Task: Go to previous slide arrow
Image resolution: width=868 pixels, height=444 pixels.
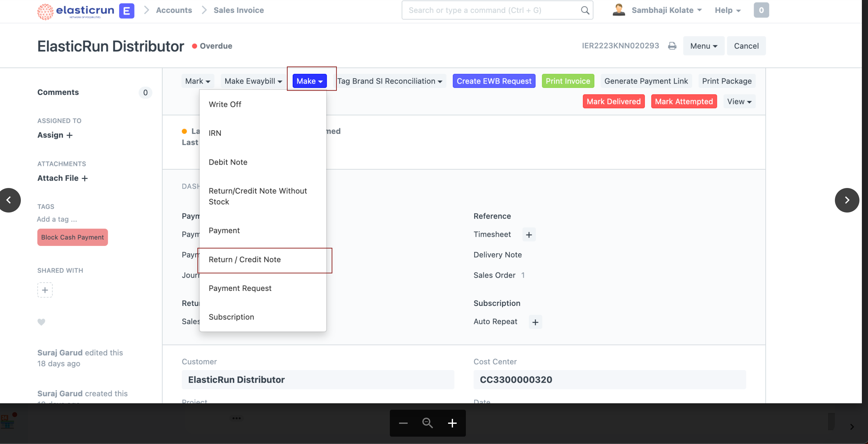Action: 9,200
